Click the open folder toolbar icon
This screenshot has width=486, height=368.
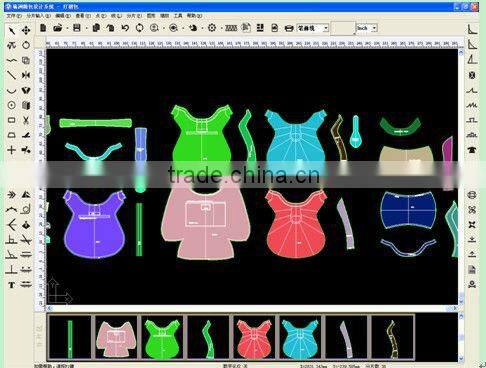coord(58,28)
